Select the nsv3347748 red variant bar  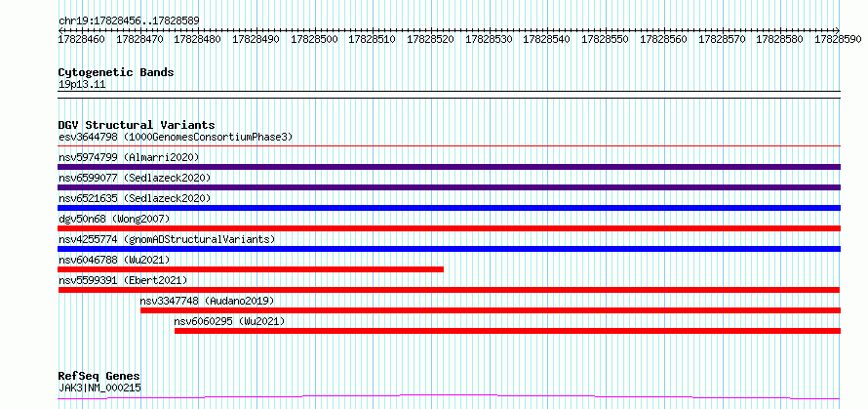pyautogui.click(x=491, y=310)
